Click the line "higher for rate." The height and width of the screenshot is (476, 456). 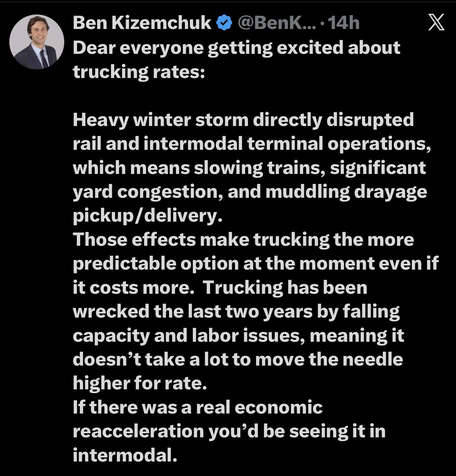(x=140, y=383)
